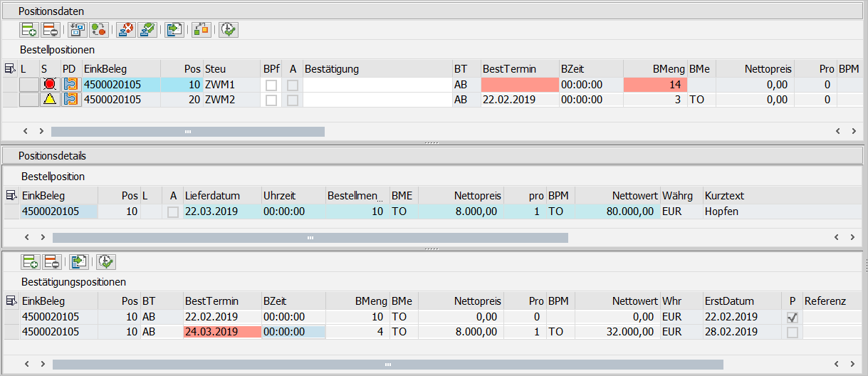
Task: Click the delete row icon in Positionsdaten toolbar
Action: click(x=51, y=29)
